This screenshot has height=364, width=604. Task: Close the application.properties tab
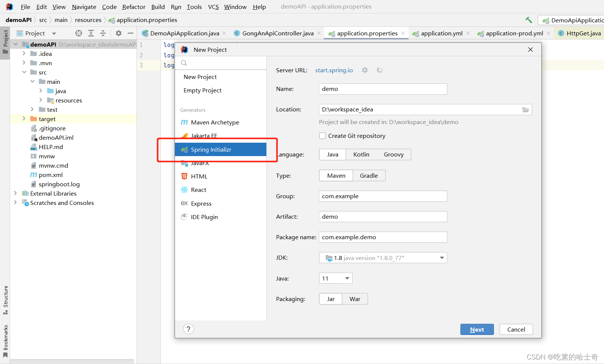pos(403,33)
